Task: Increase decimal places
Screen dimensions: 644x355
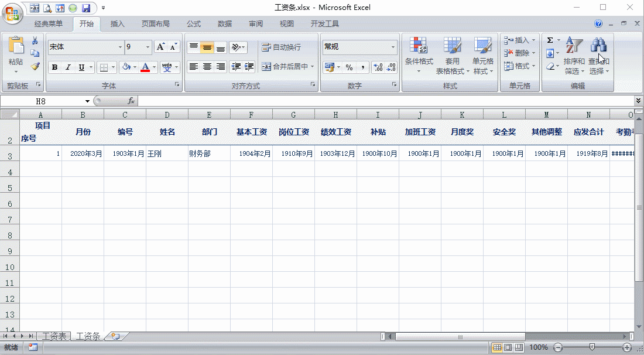Action: click(378, 67)
